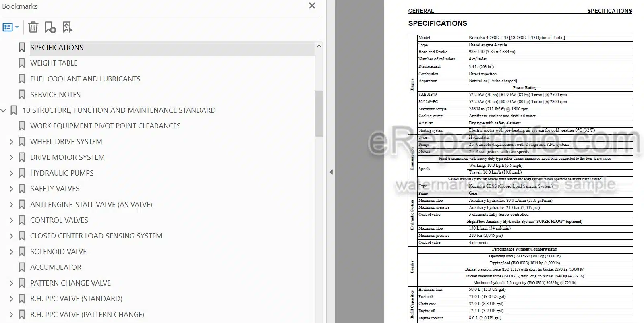Go to SAFETY VALVES section
This screenshot has height=323, width=644.
point(55,189)
